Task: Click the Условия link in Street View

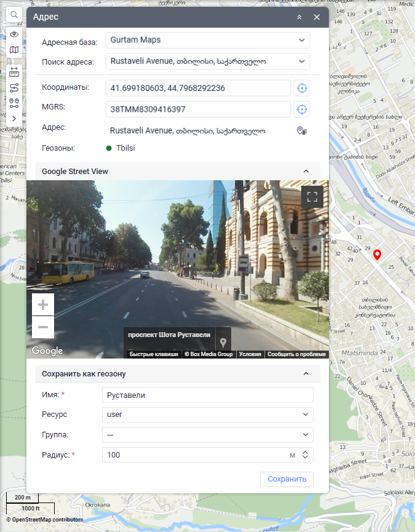Action: coord(250,354)
